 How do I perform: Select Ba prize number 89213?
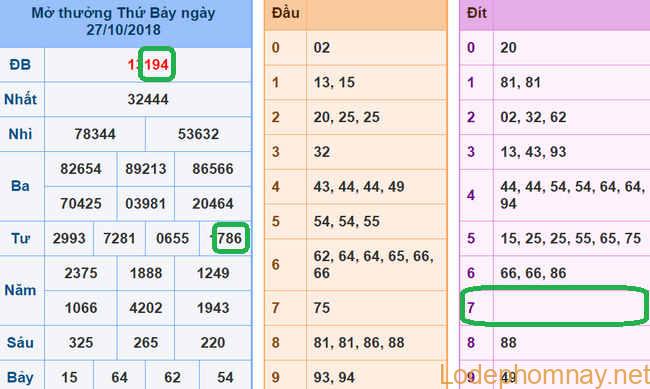146,169
